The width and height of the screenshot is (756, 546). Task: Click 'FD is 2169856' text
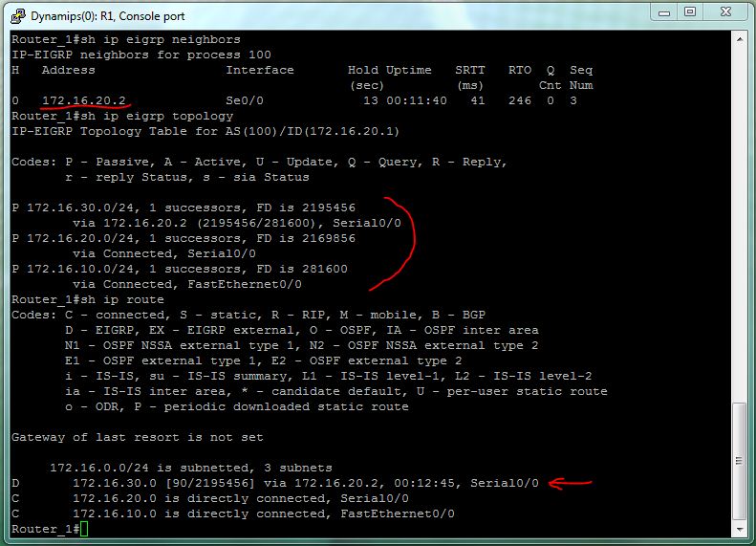tap(306, 238)
